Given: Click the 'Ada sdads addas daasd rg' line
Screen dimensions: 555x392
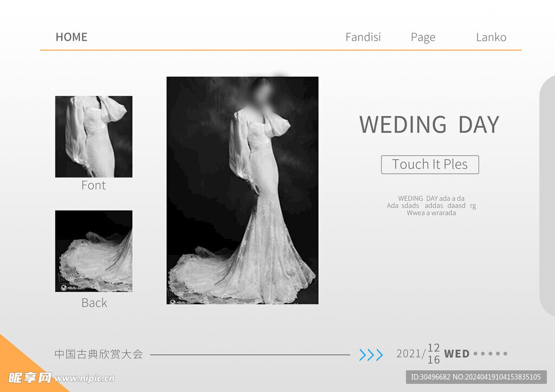Looking at the screenshot, I should point(431,206).
